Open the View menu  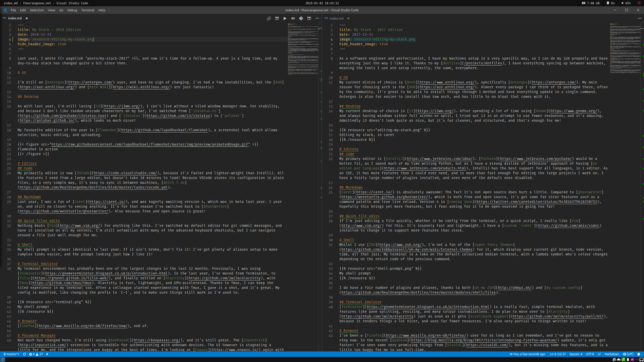[x=52, y=10]
